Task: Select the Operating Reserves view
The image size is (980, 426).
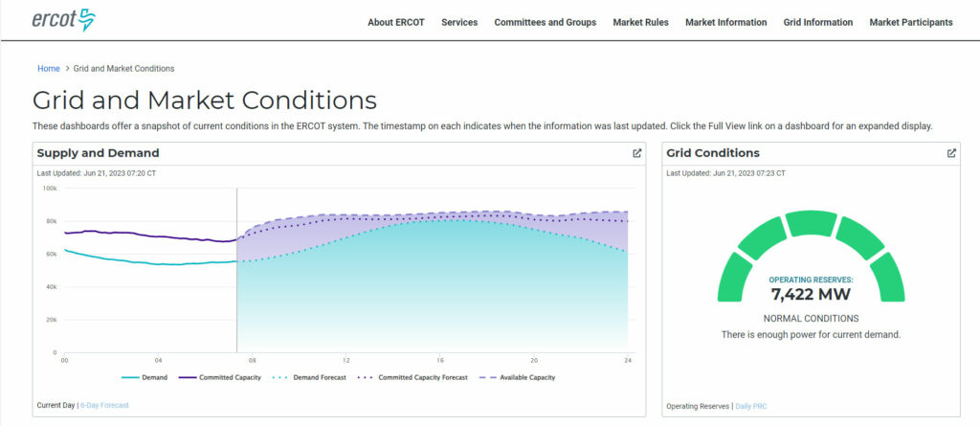Action: pyautogui.click(x=698, y=407)
